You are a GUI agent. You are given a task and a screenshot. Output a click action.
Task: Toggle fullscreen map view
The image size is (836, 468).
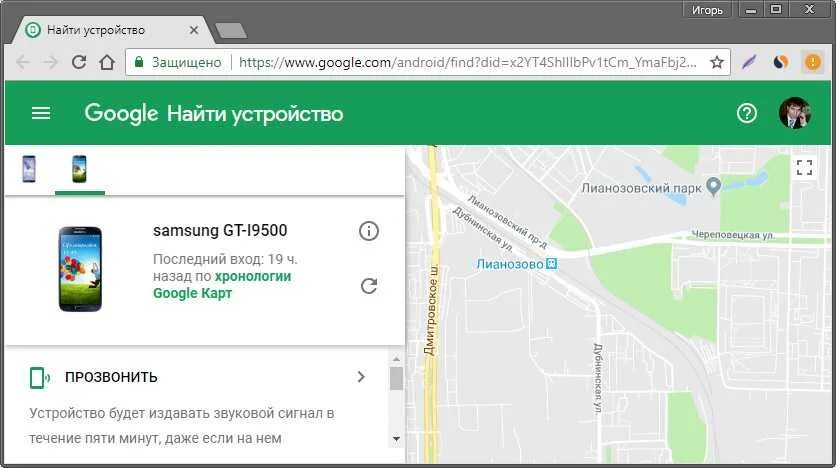coord(804,167)
